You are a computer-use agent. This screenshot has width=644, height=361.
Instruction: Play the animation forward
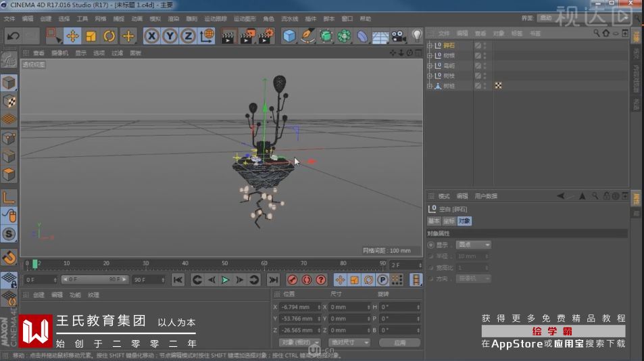(x=225, y=280)
